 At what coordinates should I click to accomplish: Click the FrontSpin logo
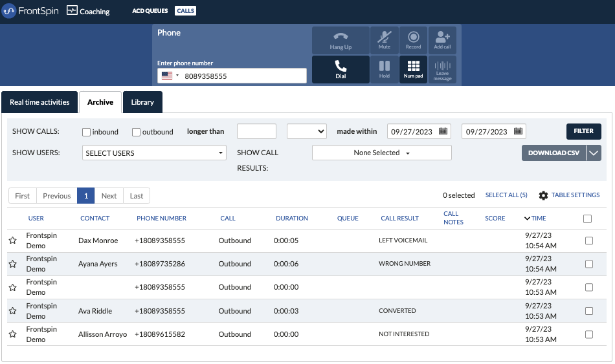pyautogui.click(x=30, y=11)
